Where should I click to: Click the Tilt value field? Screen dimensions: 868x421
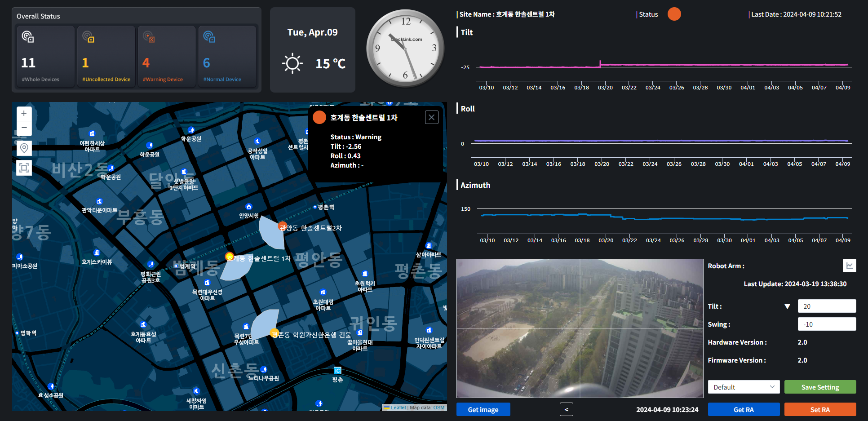point(827,306)
